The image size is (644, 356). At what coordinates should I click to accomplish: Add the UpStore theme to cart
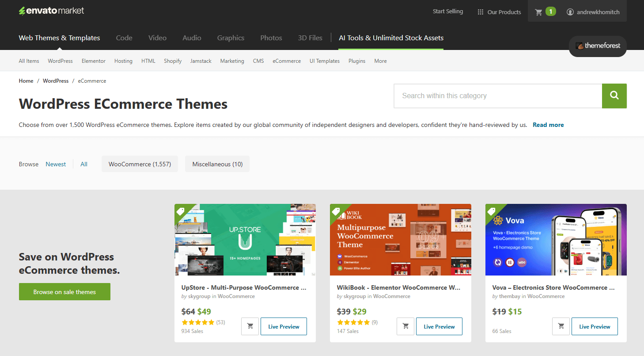point(250,326)
